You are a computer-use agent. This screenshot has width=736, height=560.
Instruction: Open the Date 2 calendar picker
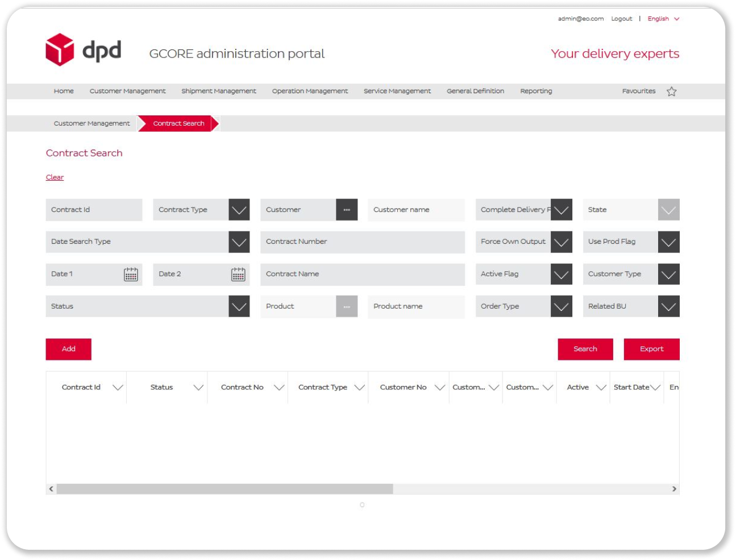(238, 275)
